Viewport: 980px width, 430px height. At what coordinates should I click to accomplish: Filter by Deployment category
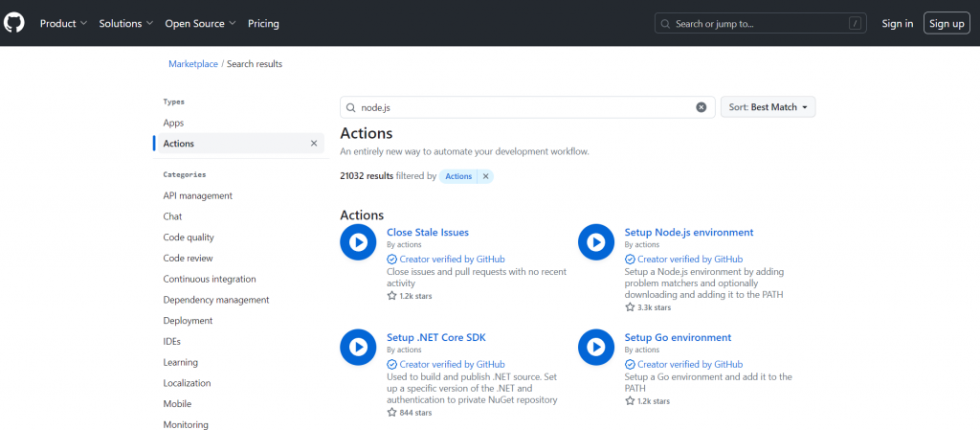click(188, 321)
